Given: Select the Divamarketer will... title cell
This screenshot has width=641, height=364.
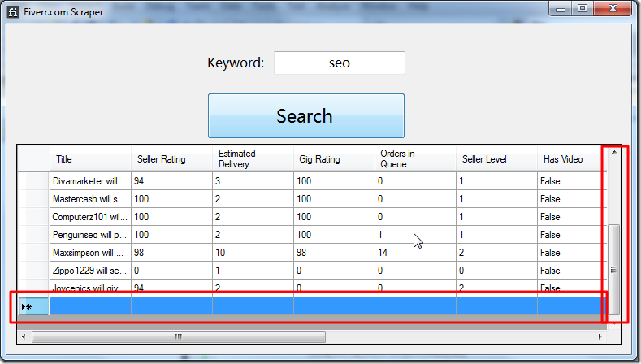Looking at the screenshot, I should [90, 180].
